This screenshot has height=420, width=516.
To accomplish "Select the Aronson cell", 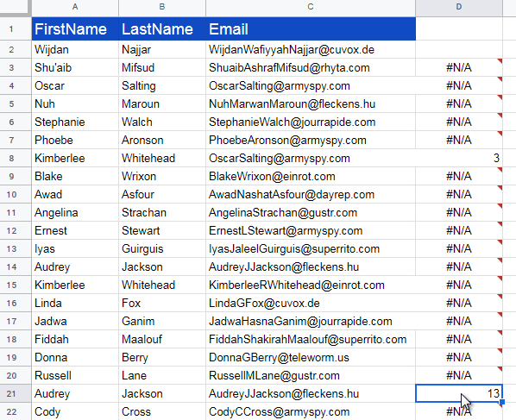I will (x=162, y=140).
